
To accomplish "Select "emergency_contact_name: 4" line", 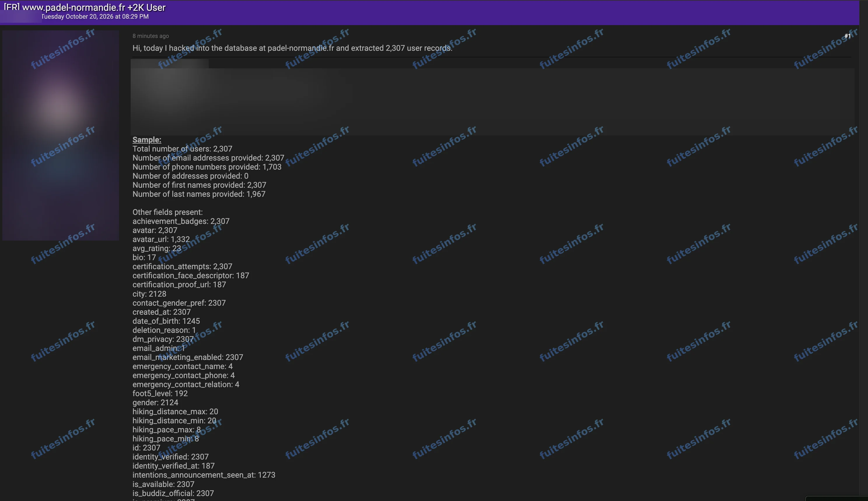I will tap(183, 366).
